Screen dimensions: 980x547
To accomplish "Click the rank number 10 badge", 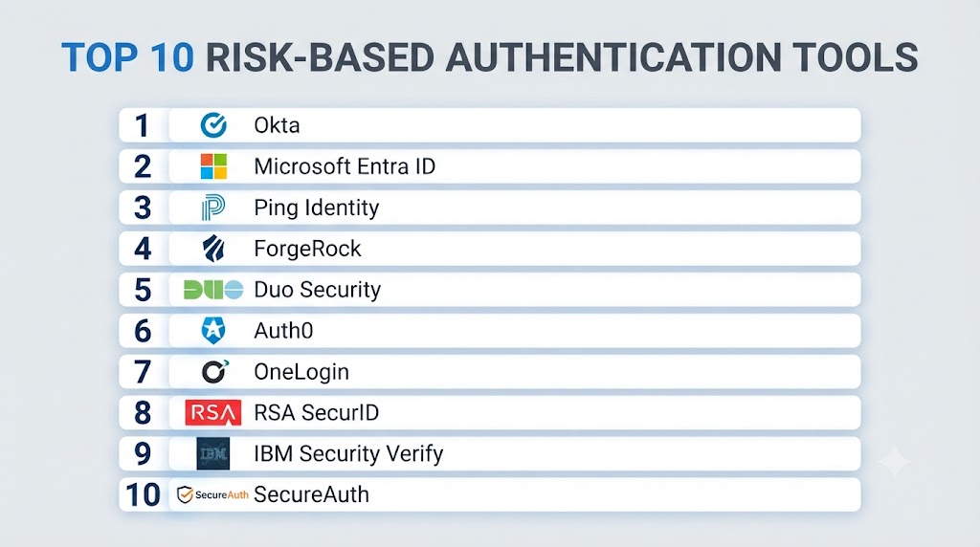I will tap(143, 494).
